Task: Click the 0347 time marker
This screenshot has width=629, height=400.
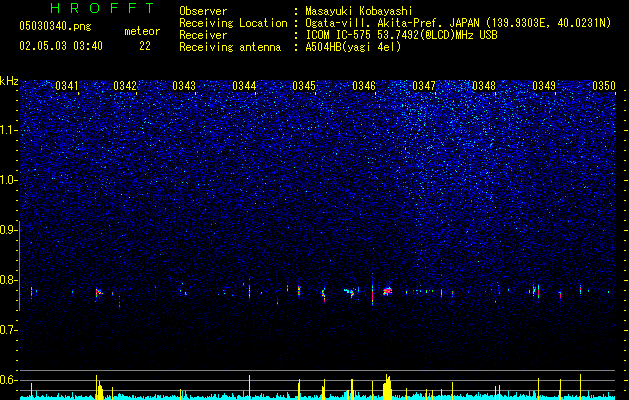Action: click(x=424, y=86)
